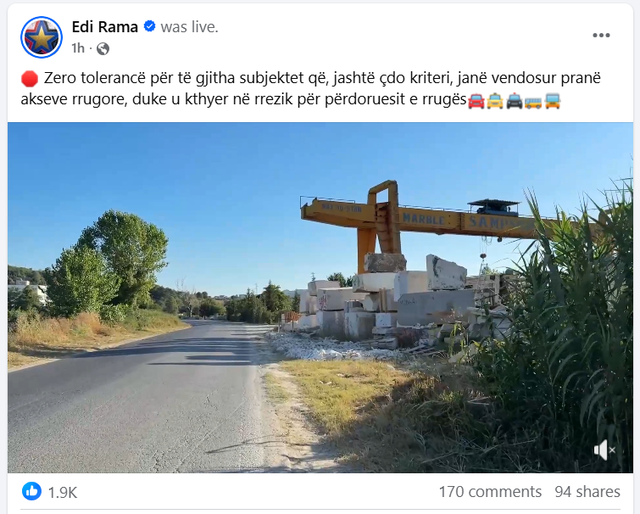Viewport: 640px width, 514px height.
Task: Click the red stop sign emoji
Action: [30, 78]
